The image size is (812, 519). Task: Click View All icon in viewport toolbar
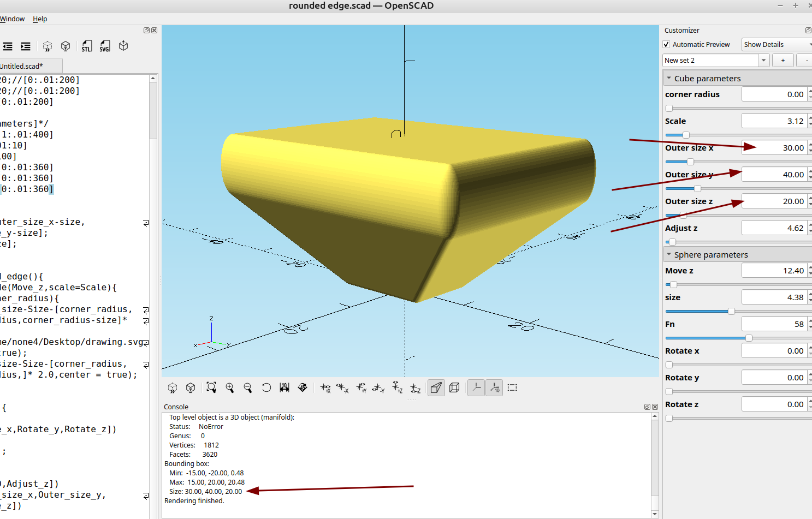pyautogui.click(x=211, y=387)
